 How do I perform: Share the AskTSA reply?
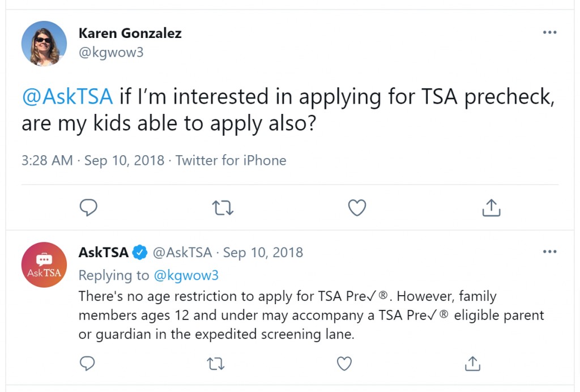[x=472, y=364]
